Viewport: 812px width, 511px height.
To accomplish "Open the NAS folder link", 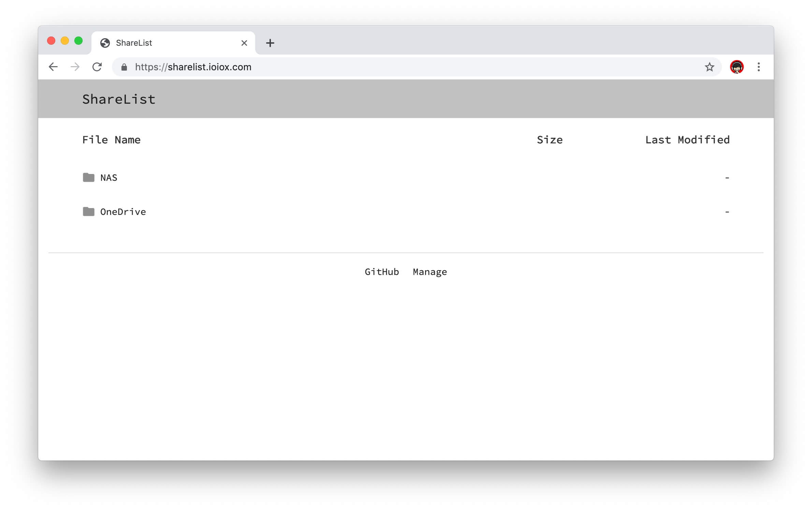I will 109,178.
